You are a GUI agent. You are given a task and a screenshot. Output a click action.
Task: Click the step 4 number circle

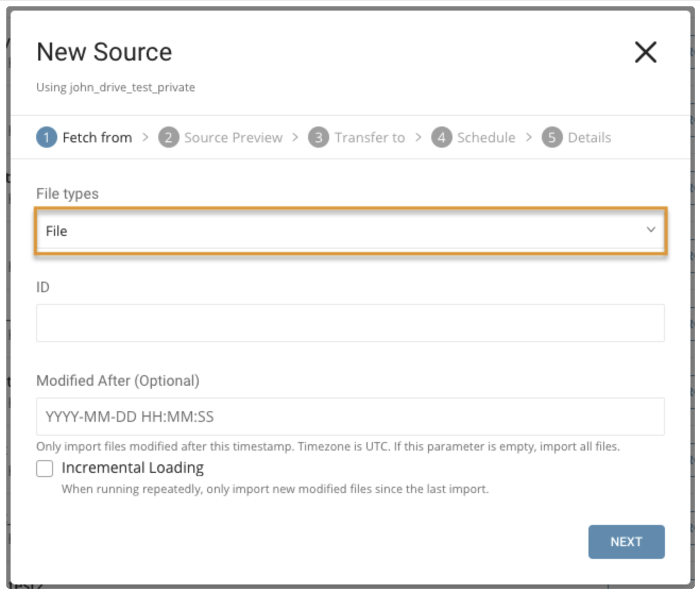[x=441, y=138]
